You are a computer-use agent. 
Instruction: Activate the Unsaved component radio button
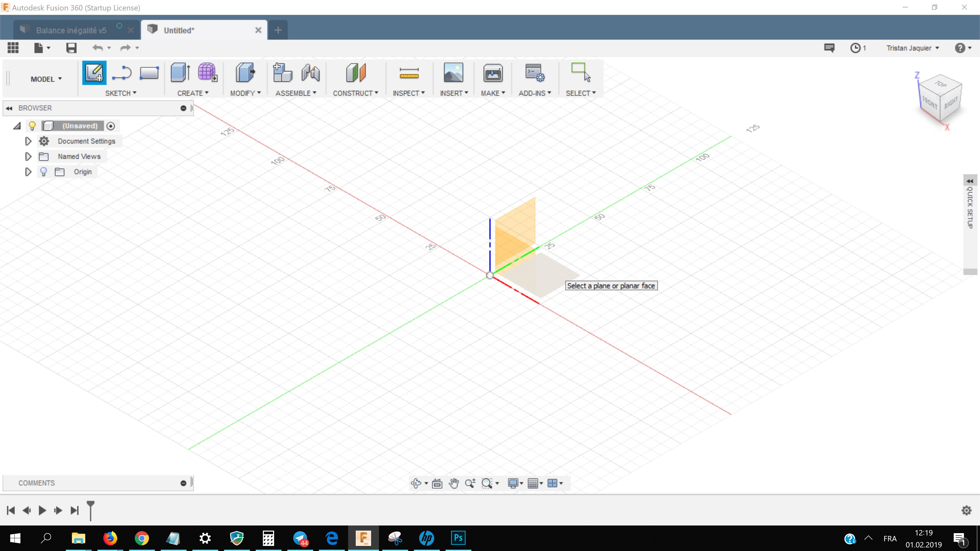point(111,126)
